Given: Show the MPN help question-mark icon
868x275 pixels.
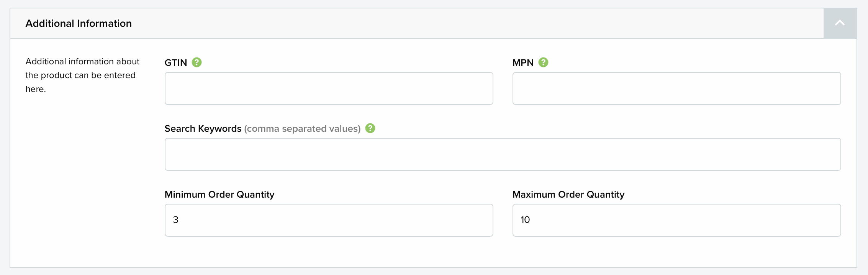Looking at the screenshot, I should (x=543, y=62).
